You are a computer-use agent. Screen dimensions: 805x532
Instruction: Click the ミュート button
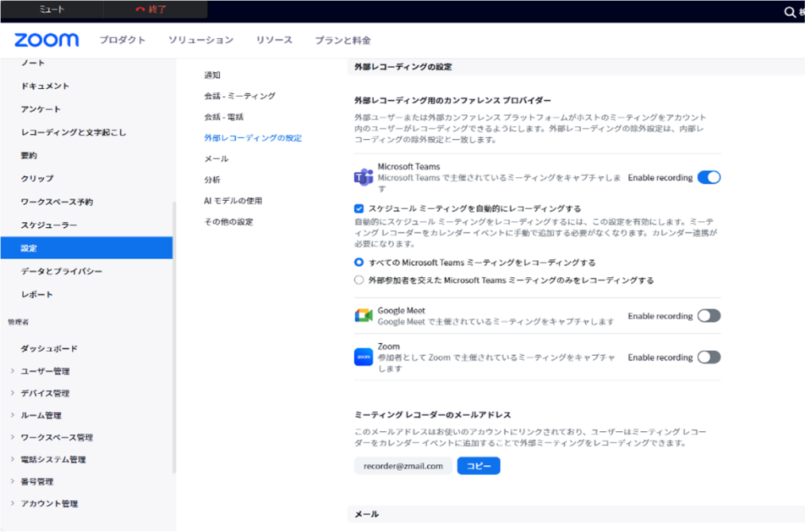coord(52,10)
